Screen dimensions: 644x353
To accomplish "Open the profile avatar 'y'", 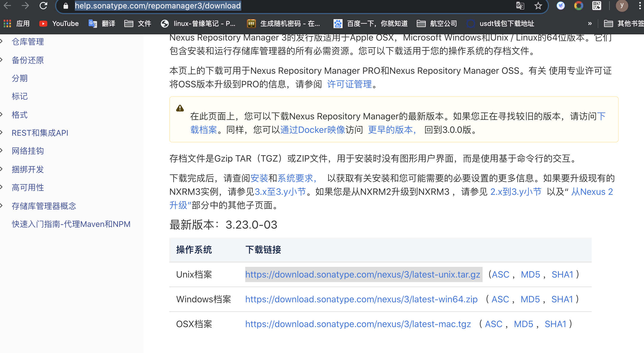I will tap(622, 6).
